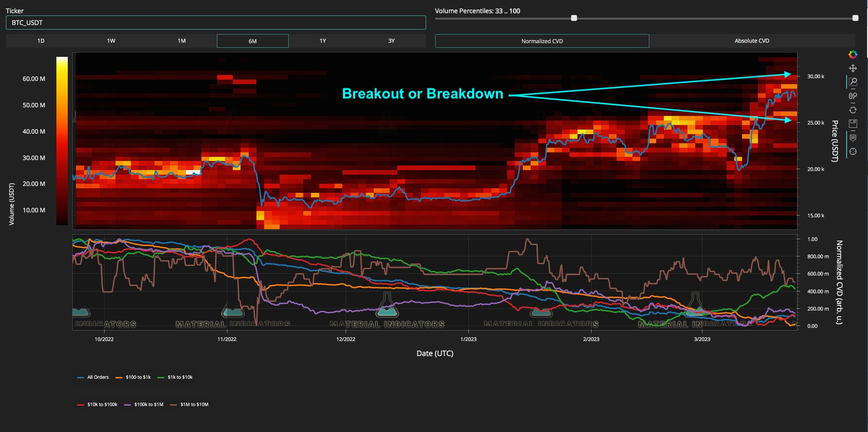Toggle the Crosshair tool
The image size is (868, 432).
click(853, 151)
